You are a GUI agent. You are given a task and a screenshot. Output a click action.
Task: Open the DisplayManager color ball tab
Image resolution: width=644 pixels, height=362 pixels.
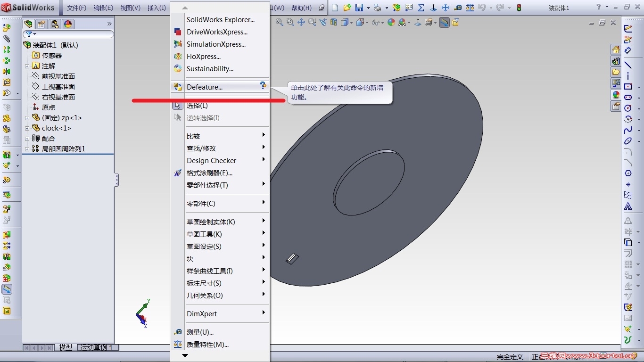pyautogui.click(x=68, y=24)
